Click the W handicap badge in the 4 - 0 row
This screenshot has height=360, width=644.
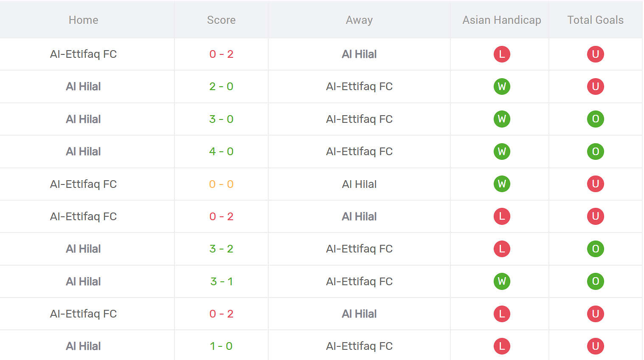click(x=502, y=152)
